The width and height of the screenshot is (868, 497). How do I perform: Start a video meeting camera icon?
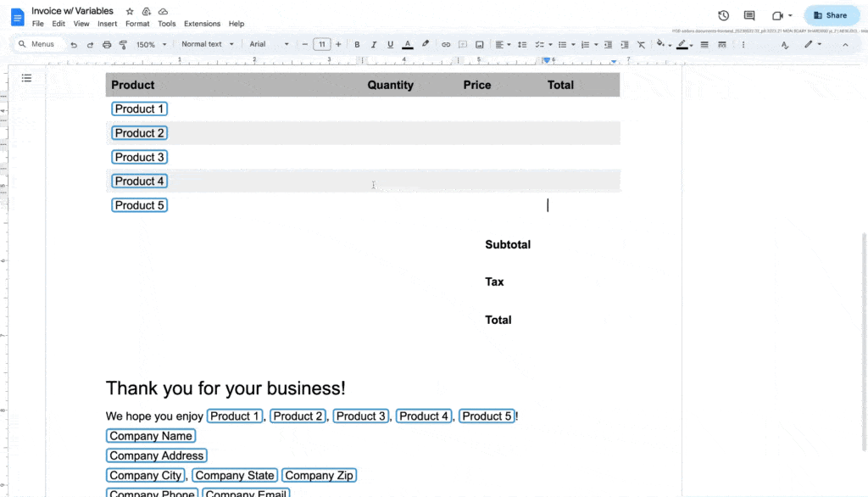(x=777, y=15)
